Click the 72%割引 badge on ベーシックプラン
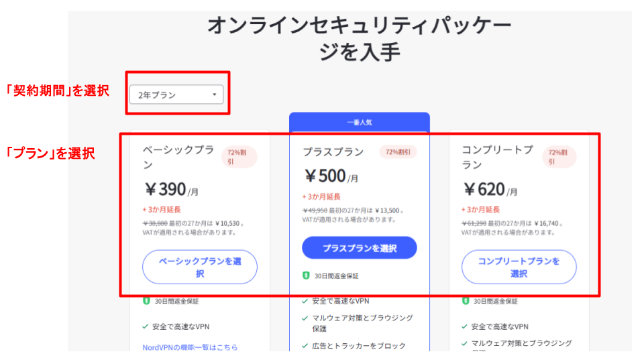The width and height of the screenshot is (644, 362). click(239, 157)
